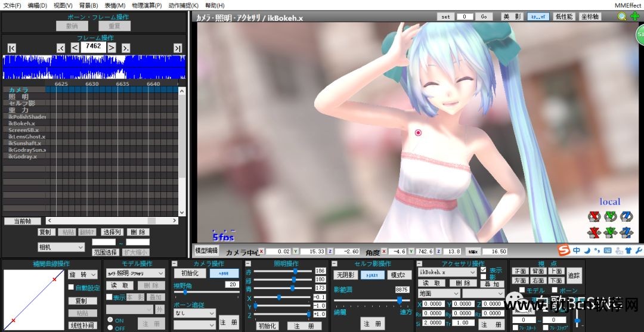This screenshot has width=644, height=332.
Task: Open the IME soft keyboard icon
Action: tap(608, 250)
